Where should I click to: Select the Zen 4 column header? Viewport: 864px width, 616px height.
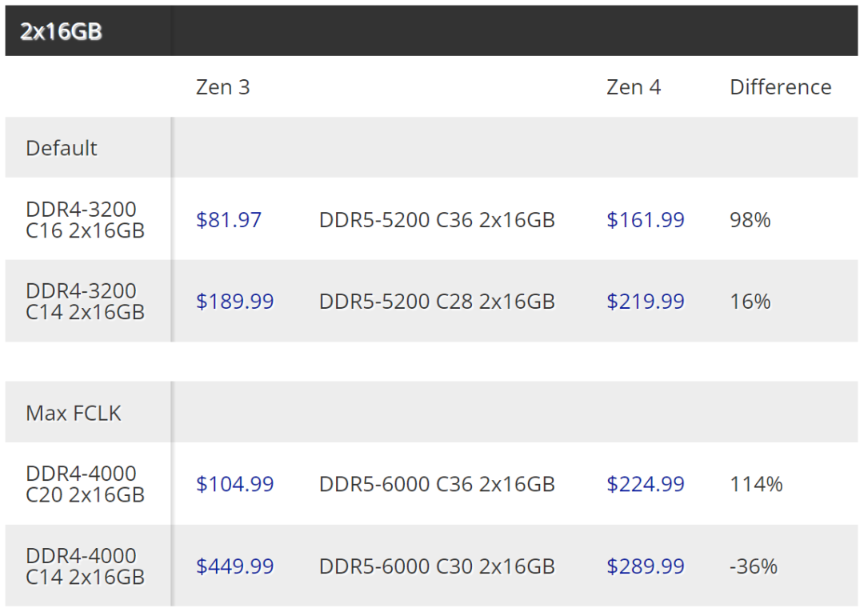pyautogui.click(x=634, y=87)
